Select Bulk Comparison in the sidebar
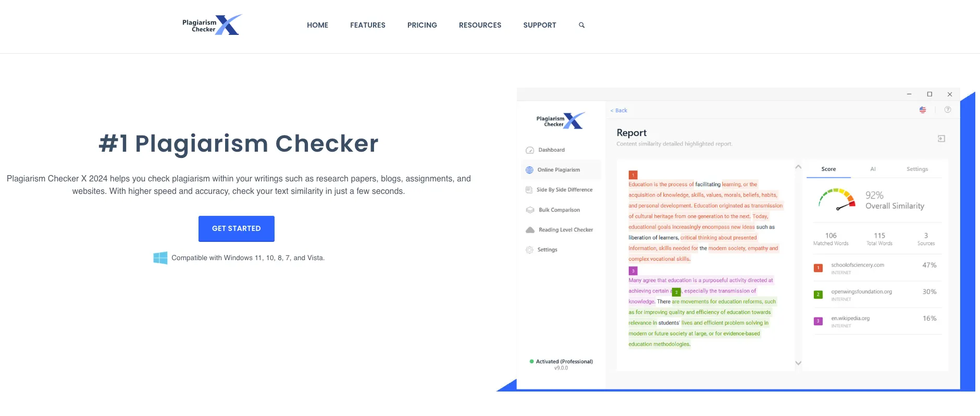 point(559,210)
